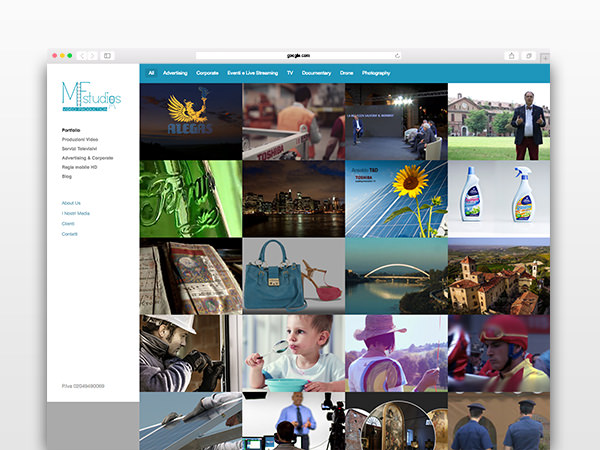Open the illuminated manuscript thumbnail
The height and width of the screenshot is (450, 600).
coord(191,276)
